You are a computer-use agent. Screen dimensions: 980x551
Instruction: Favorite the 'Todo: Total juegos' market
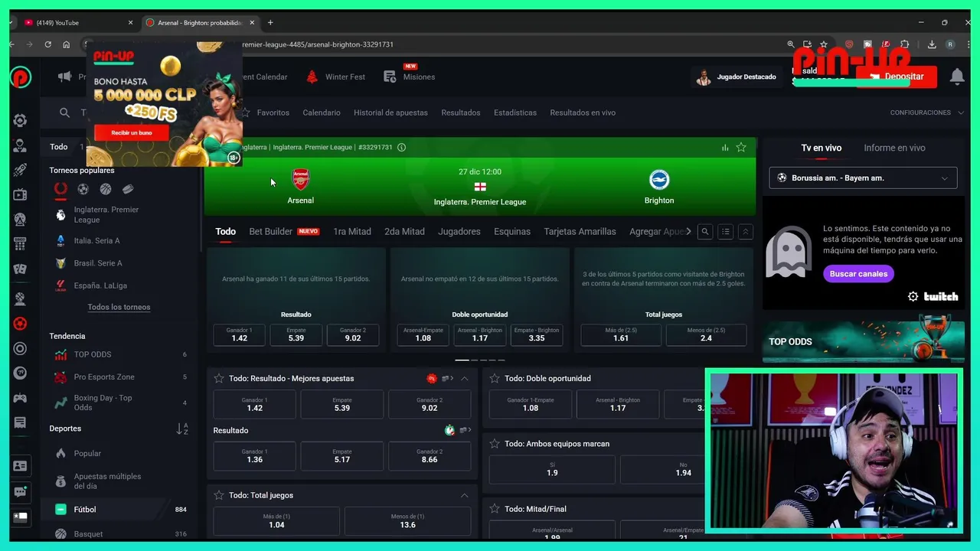(x=219, y=495)
